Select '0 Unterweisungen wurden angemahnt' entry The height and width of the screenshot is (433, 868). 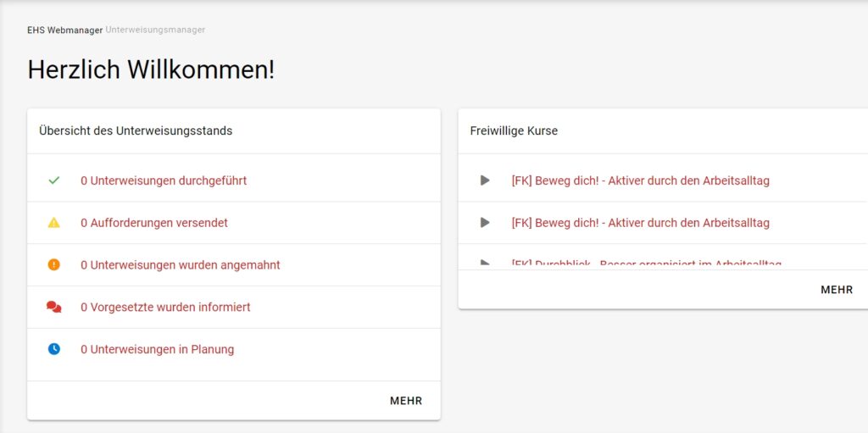coord(181,265)
